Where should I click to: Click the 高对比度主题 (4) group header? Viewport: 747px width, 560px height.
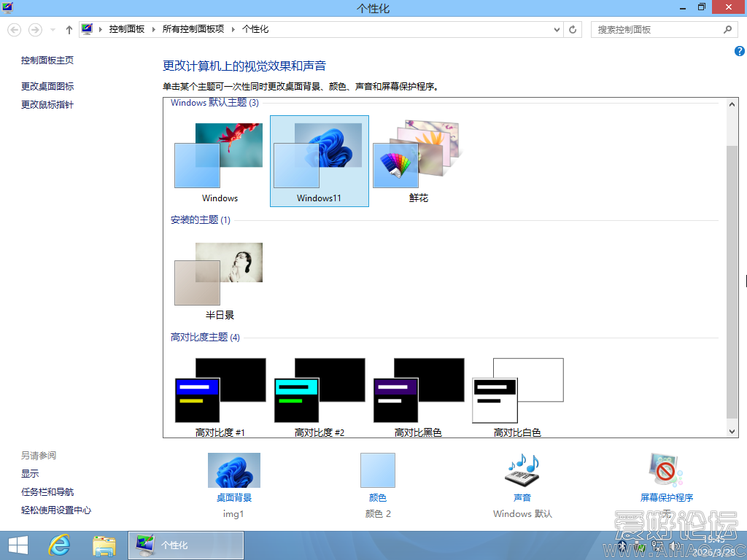pyautogui.click(x=205, y=338)
